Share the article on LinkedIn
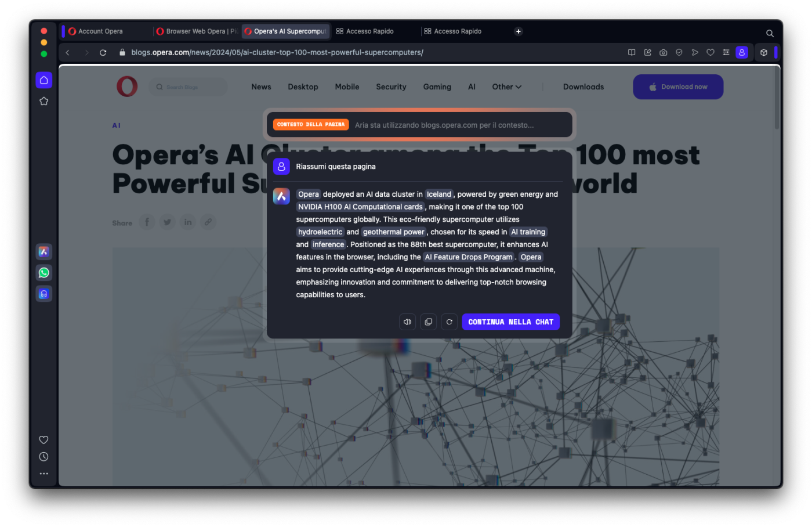Viewport: 812px width, 527px height. click(188, 222)
